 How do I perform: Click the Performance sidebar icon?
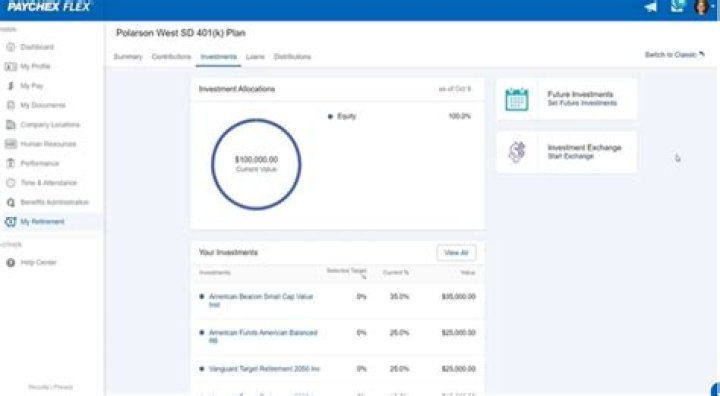[10, 164]
